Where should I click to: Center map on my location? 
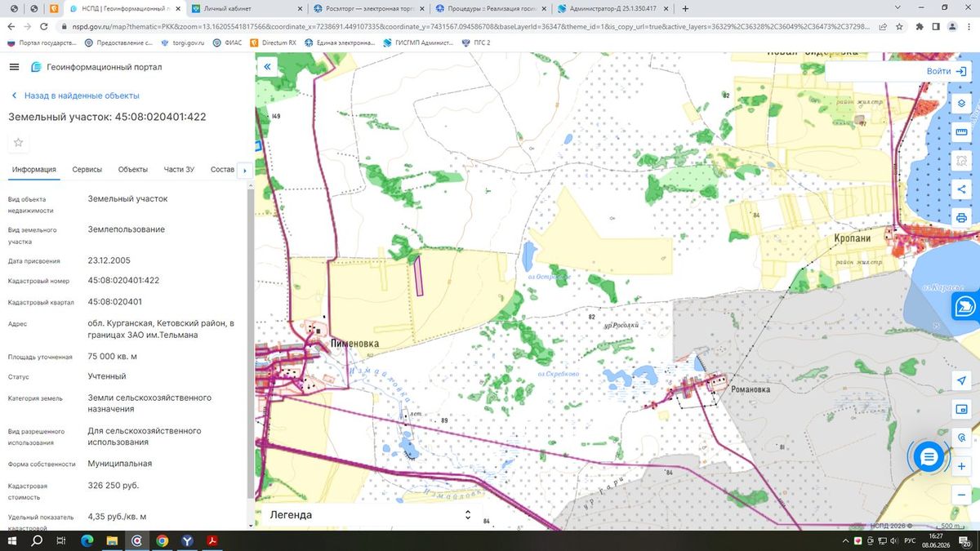(961, 381)
